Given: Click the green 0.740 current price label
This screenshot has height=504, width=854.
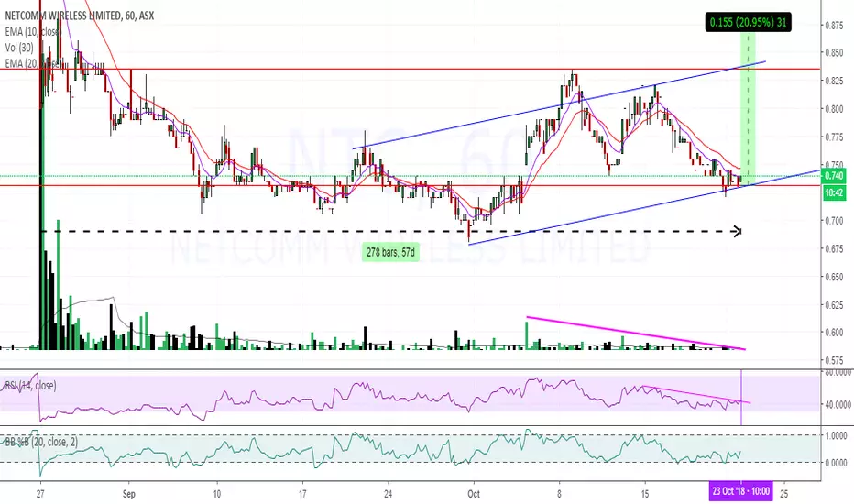Looking at the screenshot, I should pos(834,175).
